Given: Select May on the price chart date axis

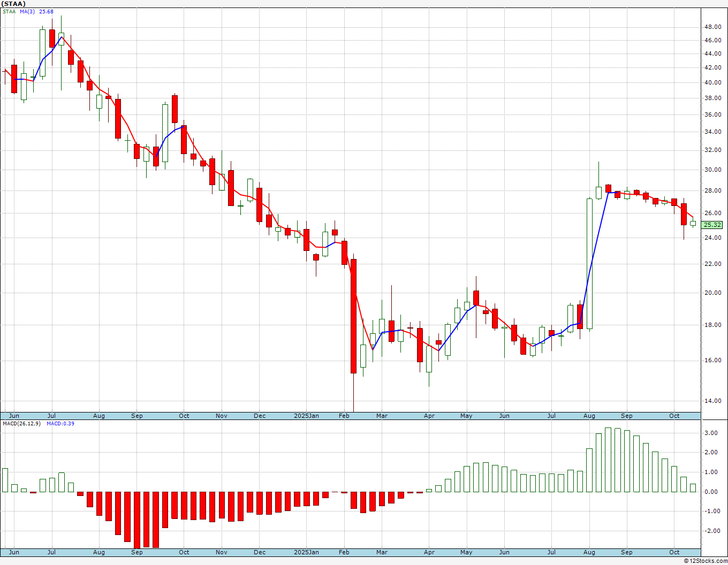Looking at the screenshot, I should [x=466, y=416].
